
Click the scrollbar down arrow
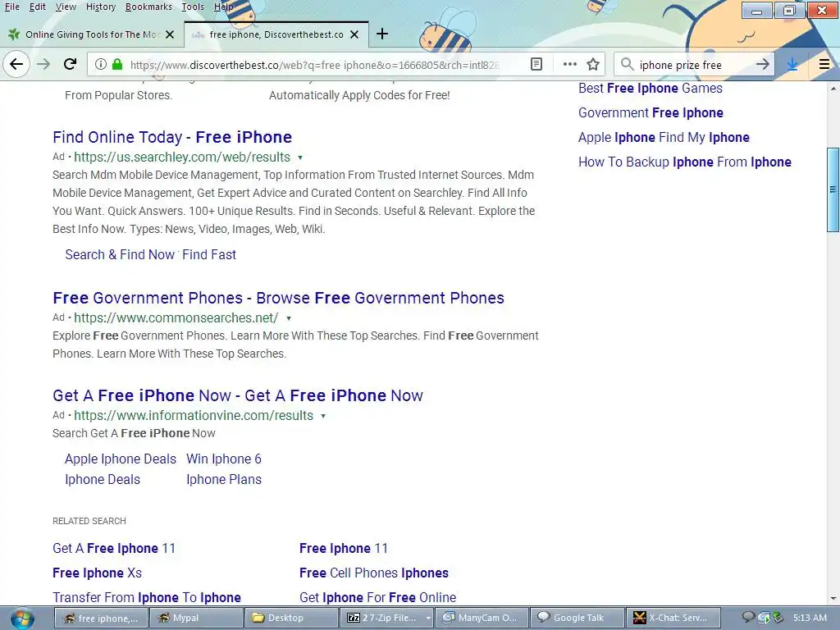coord(833,598)
